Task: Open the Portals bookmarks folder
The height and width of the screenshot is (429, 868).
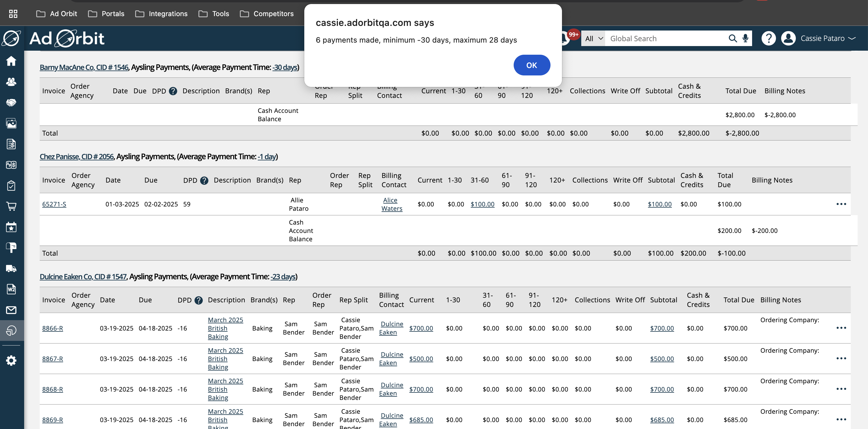Action: coord(106,14)
